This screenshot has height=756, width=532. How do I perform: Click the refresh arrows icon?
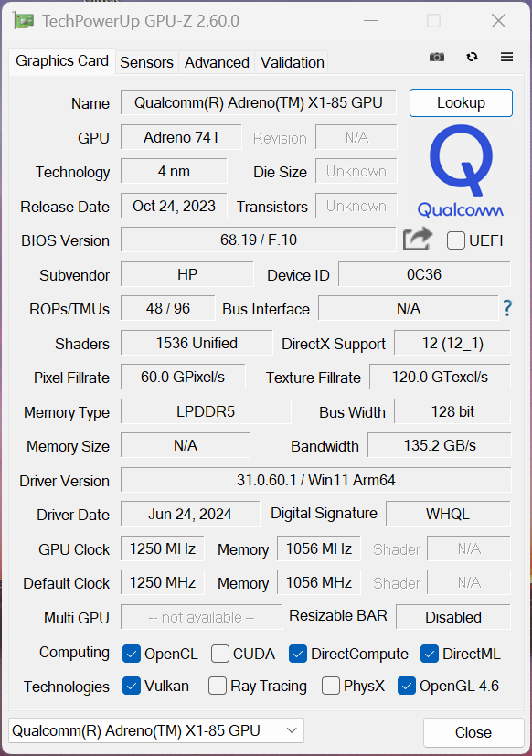point(472,57)
